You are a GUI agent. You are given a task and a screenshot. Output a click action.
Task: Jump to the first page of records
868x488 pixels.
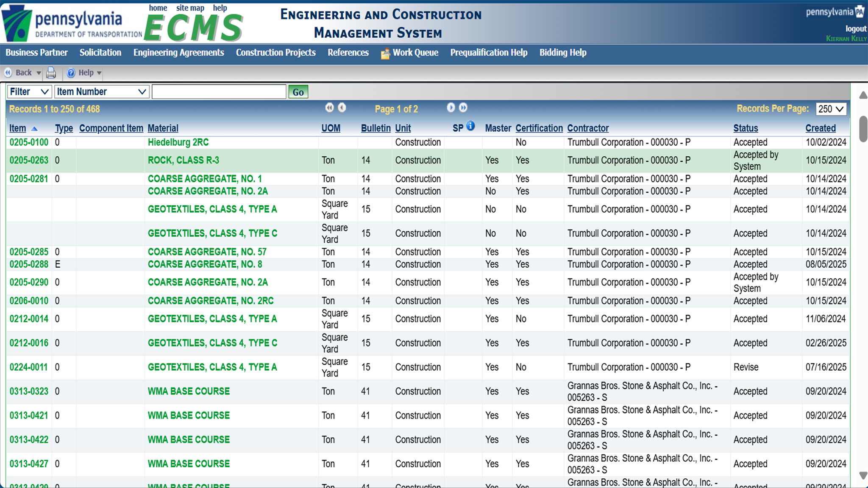pos(329,108)
